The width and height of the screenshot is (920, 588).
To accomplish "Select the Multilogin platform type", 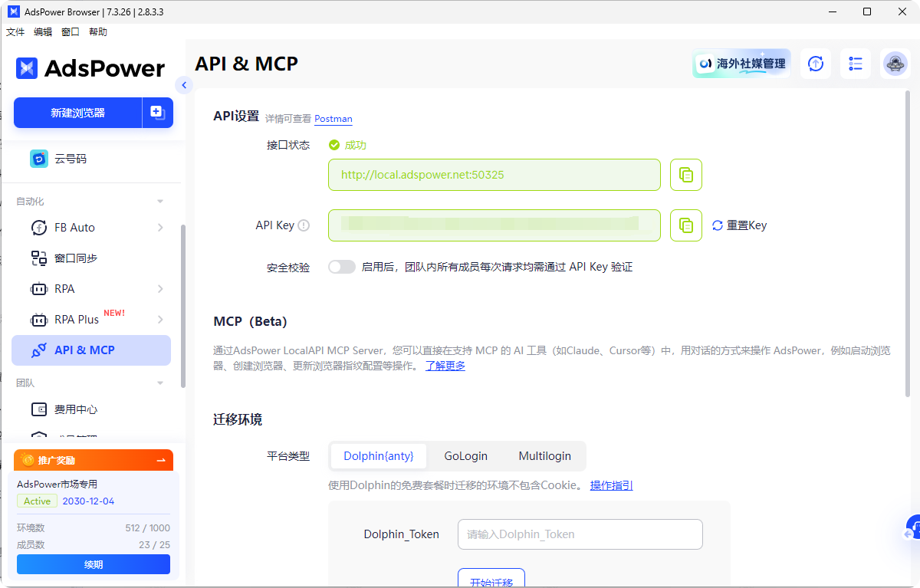I will coord(544,456).
